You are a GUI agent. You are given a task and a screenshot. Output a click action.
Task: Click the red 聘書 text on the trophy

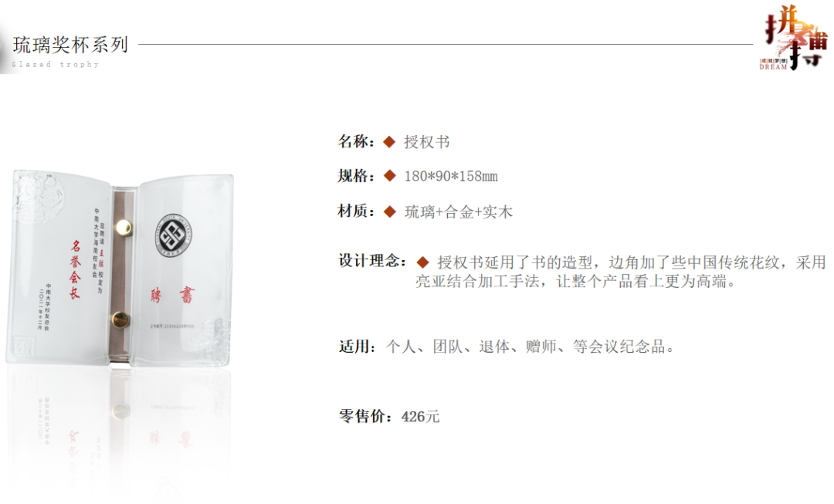point(172,295)
